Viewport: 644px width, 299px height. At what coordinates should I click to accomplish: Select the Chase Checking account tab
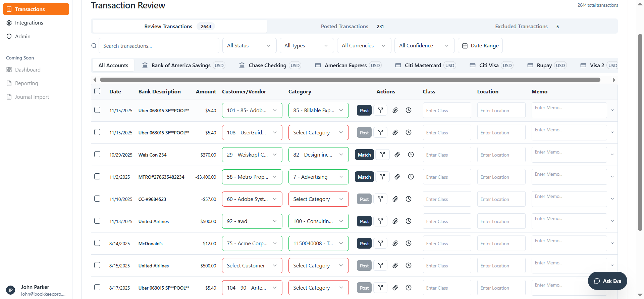pos(270,66)
